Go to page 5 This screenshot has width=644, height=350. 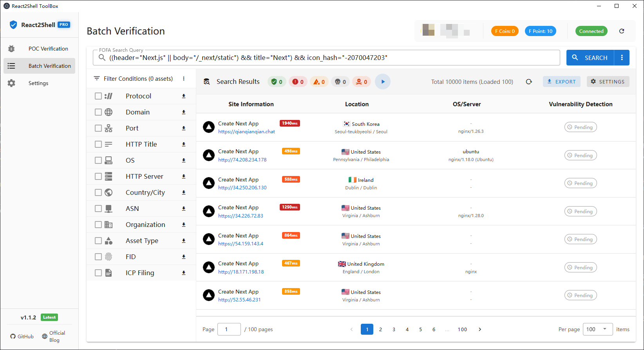click(x=420, y=329)
